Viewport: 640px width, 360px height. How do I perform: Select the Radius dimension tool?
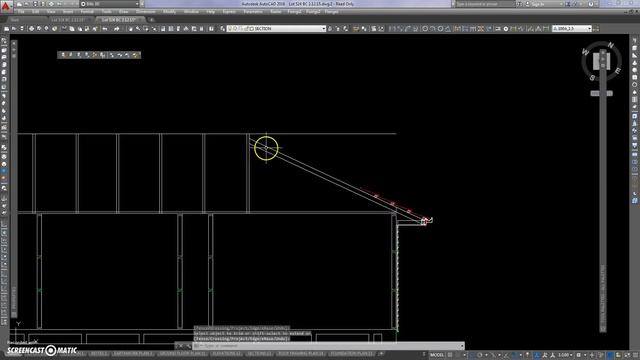425,29
